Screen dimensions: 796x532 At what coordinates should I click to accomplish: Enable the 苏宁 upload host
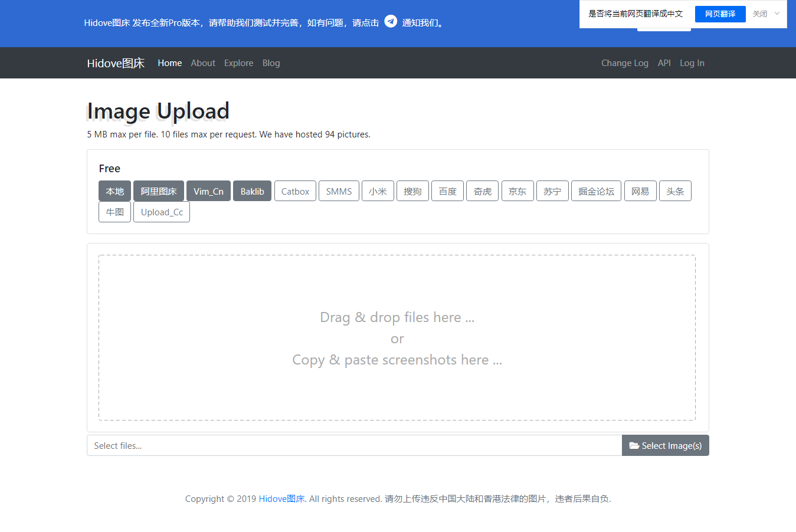click(552, 191)
